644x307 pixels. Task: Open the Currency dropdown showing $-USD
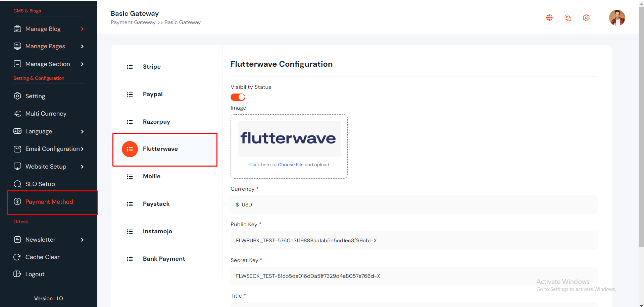pyautogui.click(x=414, y=205)
